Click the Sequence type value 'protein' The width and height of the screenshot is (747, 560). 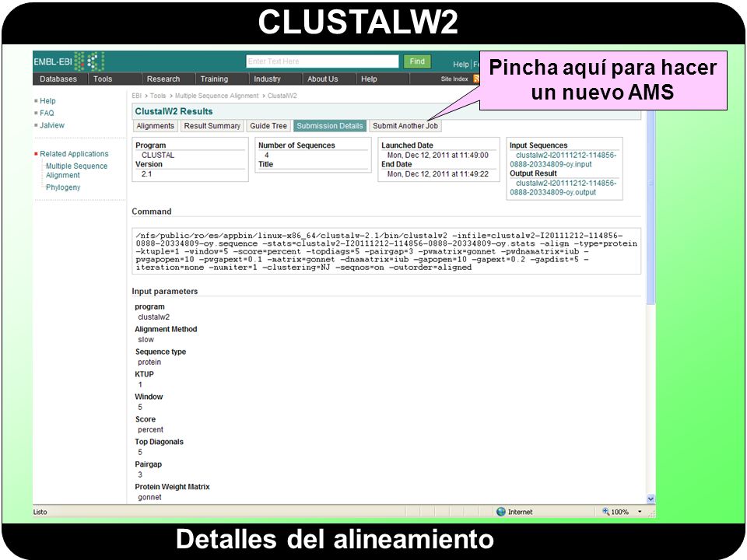[149, 362]
